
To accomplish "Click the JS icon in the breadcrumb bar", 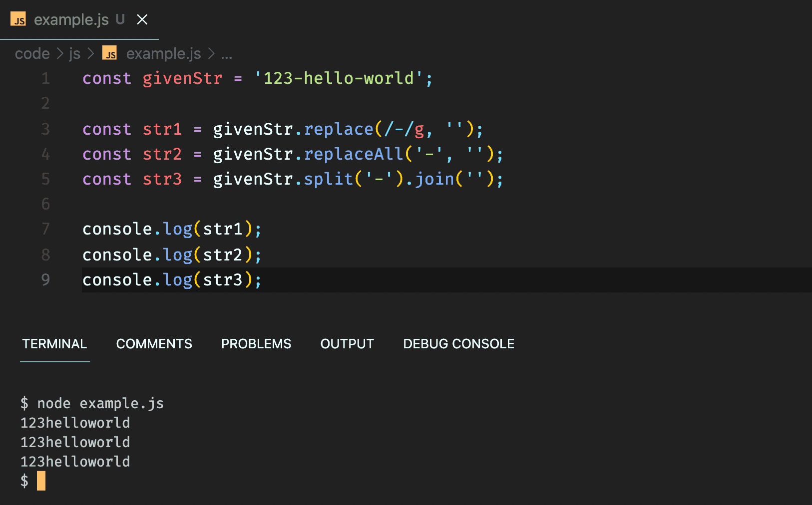I will 109,53.
